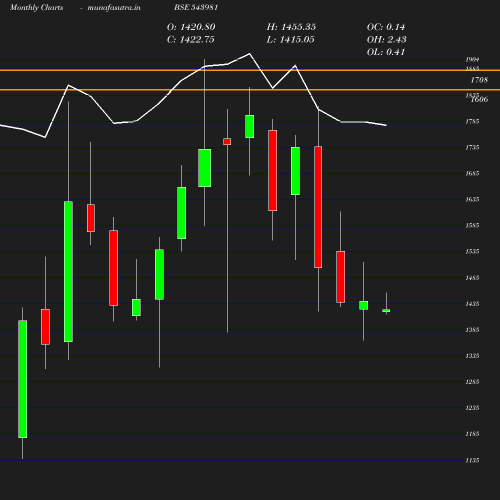Viewport: 500px width, 500px height.
Task: Click the 'Monthly Charts' title text
Action: click(x=37, y=7)
